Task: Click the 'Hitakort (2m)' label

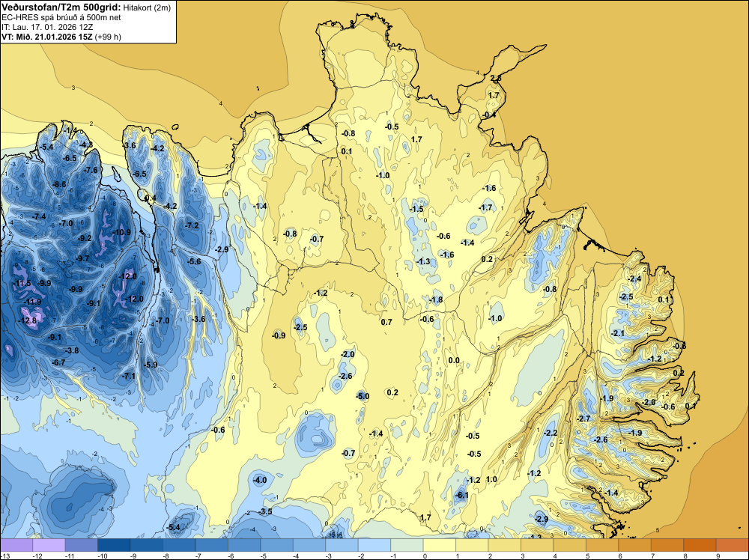Action: 147,7
